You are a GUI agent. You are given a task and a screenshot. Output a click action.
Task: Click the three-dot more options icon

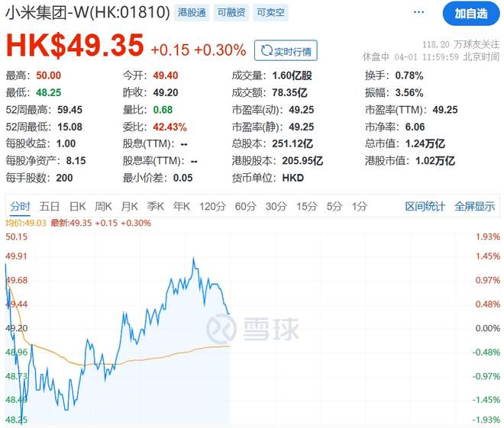point(418,13)
